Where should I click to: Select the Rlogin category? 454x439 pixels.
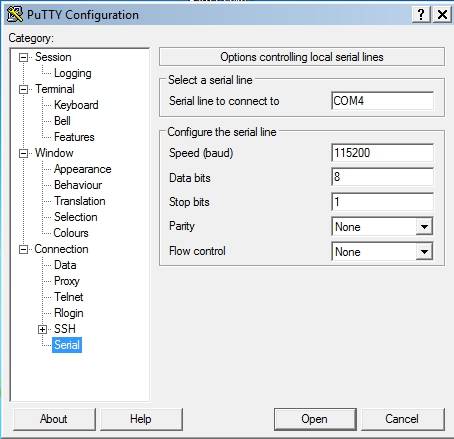(69, 313)
